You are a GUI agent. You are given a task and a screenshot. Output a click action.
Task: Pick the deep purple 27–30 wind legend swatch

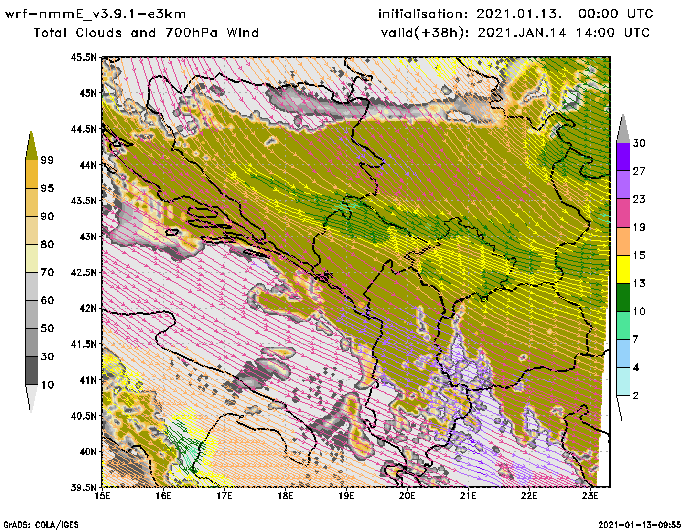[x=623, y=157]
